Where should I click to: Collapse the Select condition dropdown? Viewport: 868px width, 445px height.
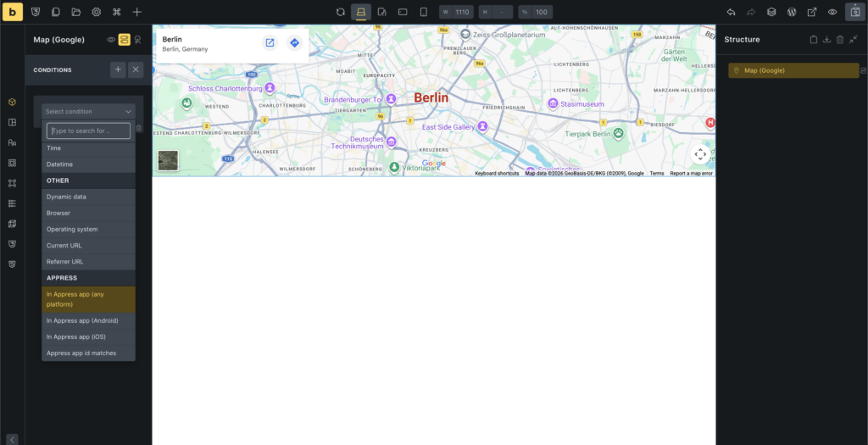pyautogui.click(x=88, y=111)
